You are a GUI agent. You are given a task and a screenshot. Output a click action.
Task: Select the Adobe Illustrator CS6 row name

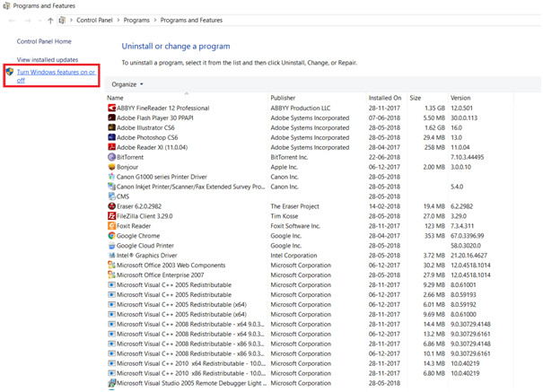pos(145,127)
